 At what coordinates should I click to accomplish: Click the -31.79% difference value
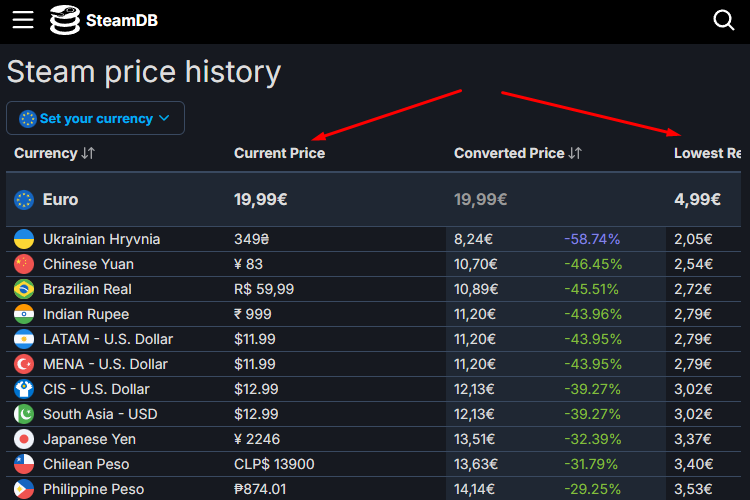[x=591, y=464]
